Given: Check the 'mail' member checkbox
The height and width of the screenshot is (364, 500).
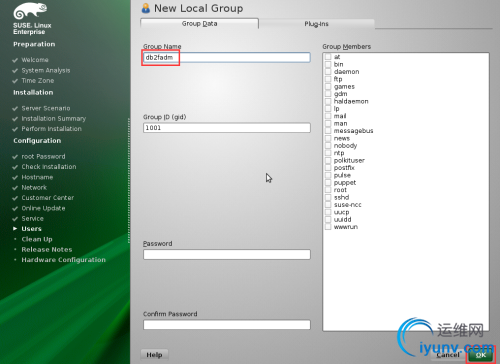Looking at the screenshot, I should click(328, 116).
